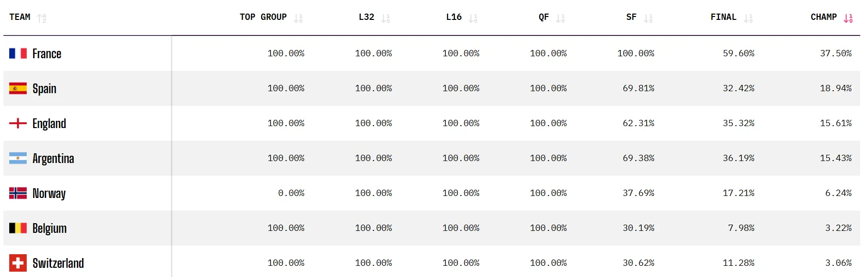Click the Switzerland flag icon

click(18, 263)
